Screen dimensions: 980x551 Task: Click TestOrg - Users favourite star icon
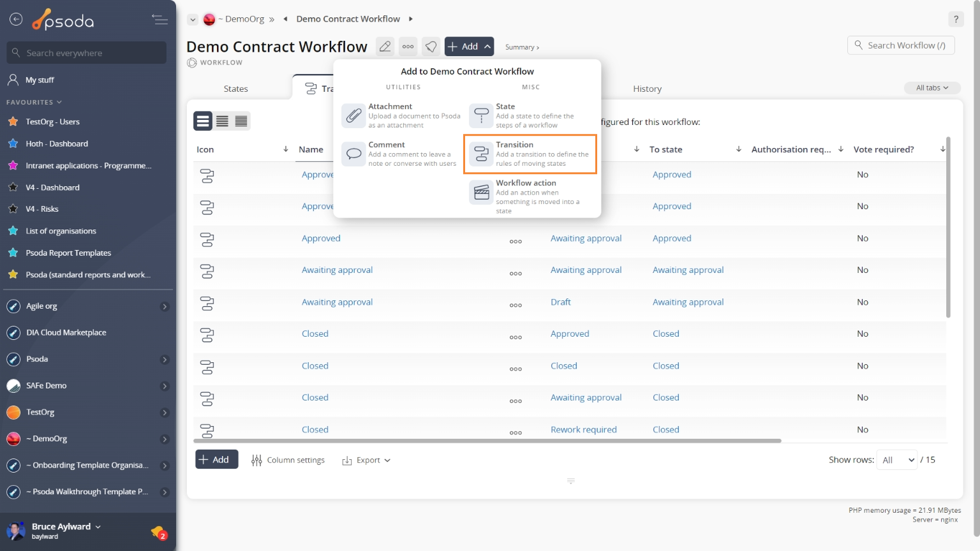click(x=13, y=121)
